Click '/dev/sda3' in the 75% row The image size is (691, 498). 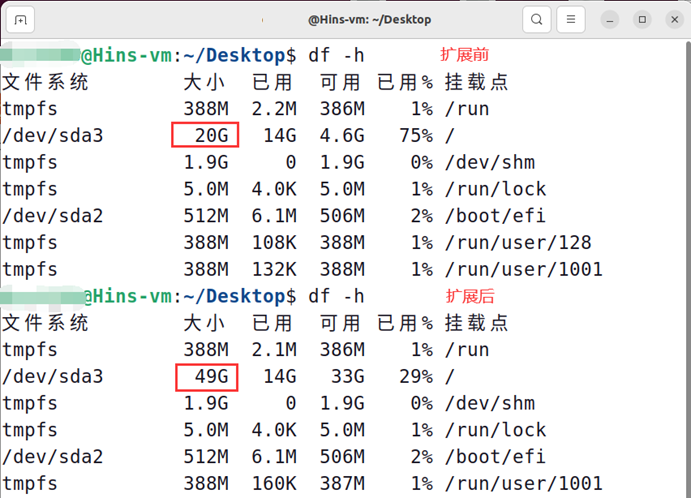click(x=52, y=135)
